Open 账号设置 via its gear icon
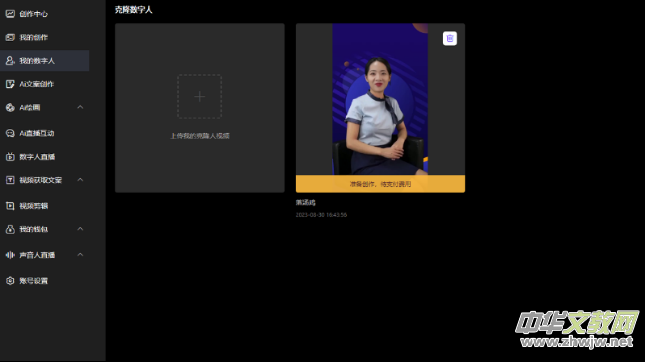 pos(10,281)
